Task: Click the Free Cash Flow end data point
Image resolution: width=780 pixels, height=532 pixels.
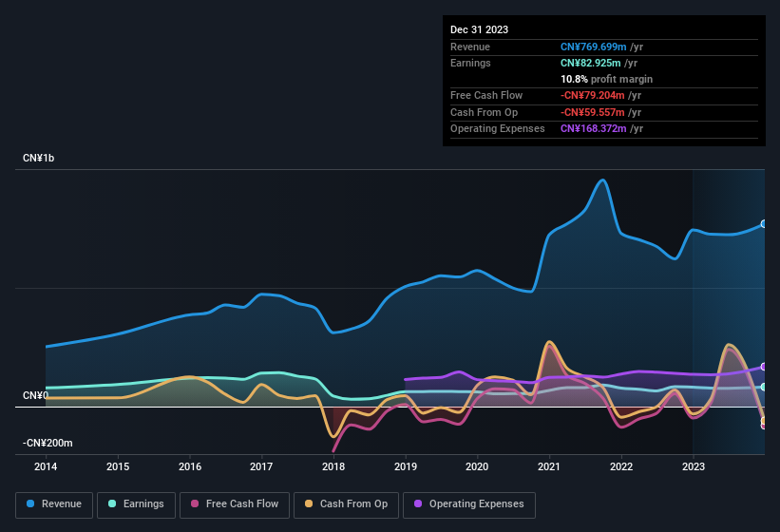Action: (764, 426)
